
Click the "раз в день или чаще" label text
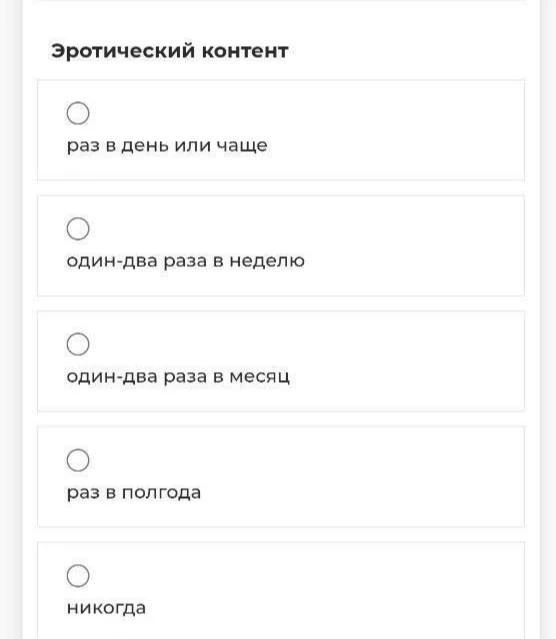pyautogui.click(x=167, y=145)
